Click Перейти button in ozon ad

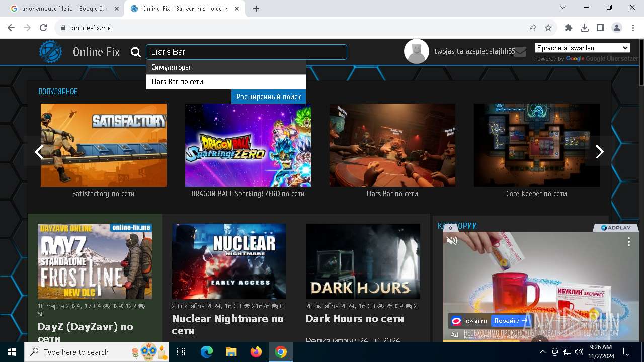point(511,320)
